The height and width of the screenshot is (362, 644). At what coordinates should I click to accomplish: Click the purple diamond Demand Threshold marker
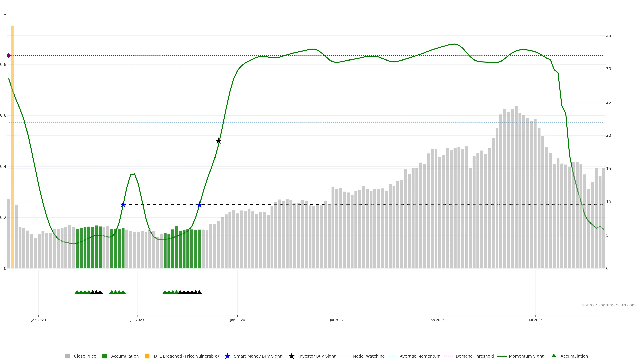coord(9,55)
